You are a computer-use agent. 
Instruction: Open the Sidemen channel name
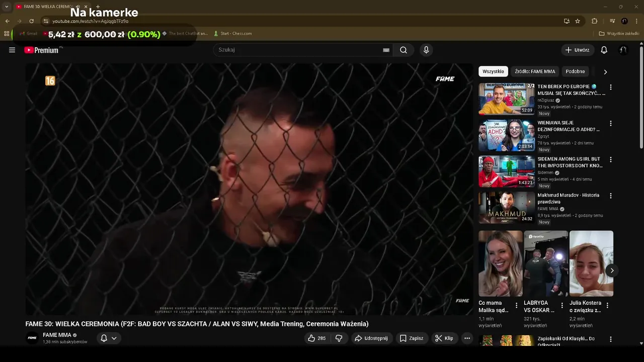pos(545,172)
